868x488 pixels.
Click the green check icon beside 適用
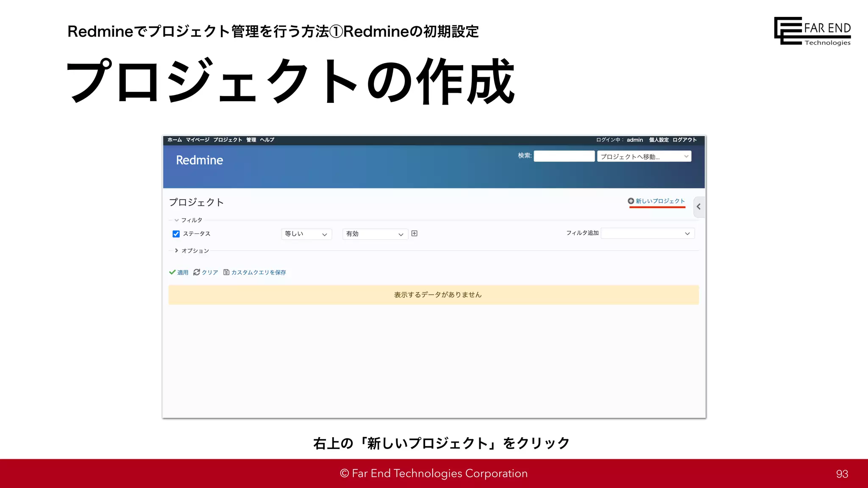click(x=172, y=272)
